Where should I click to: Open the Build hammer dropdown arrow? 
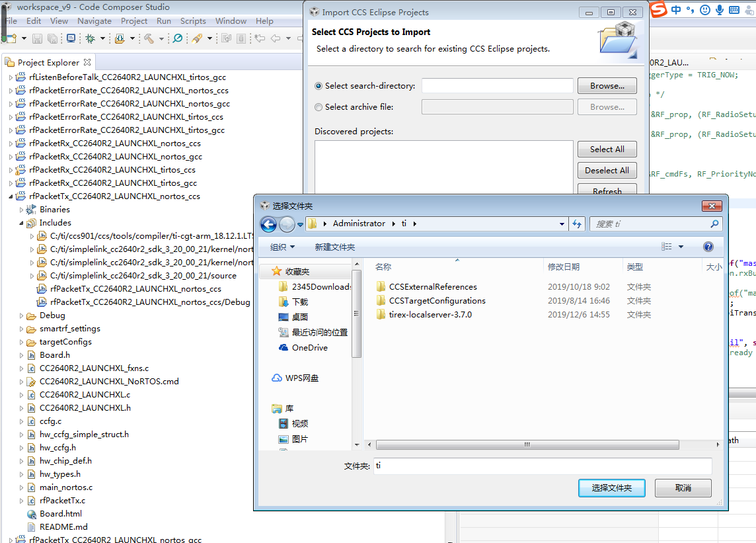point(161,38)
